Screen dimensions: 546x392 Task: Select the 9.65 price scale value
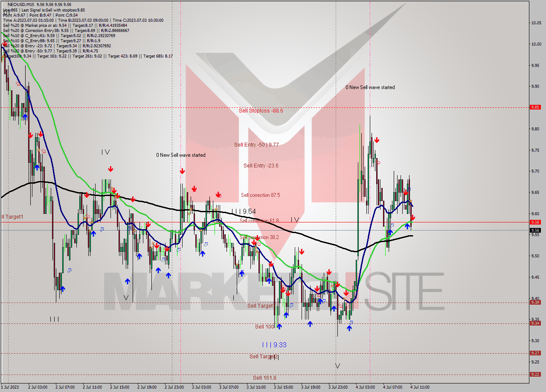[535, 192]
